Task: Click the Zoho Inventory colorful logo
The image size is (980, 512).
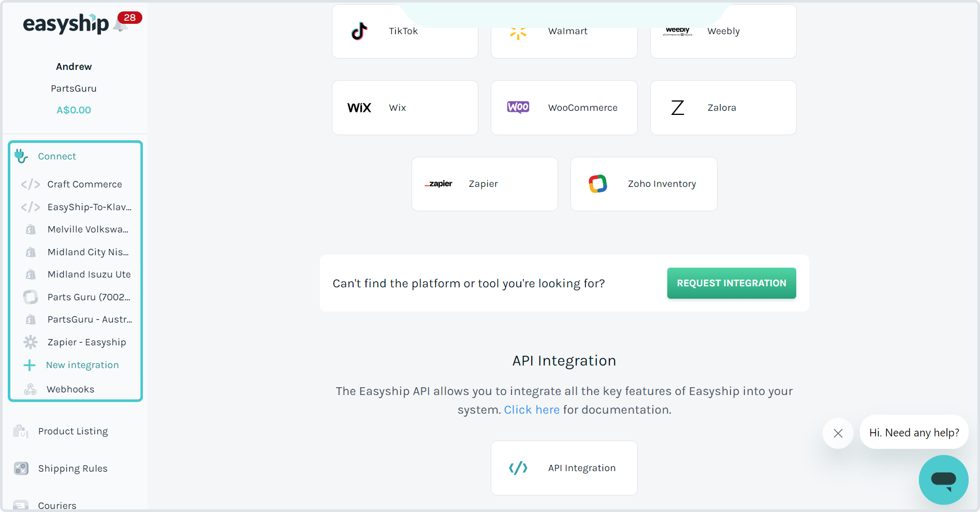Action: [598, 184]
